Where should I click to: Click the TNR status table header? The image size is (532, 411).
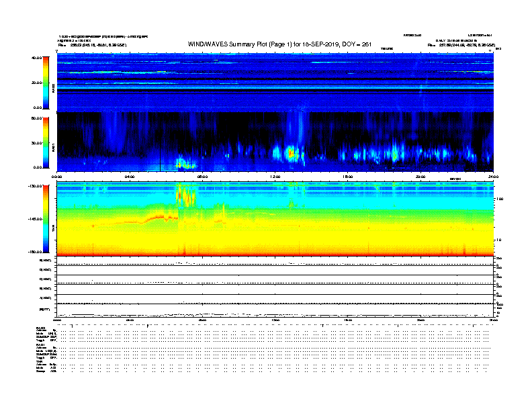click(39, 362)
